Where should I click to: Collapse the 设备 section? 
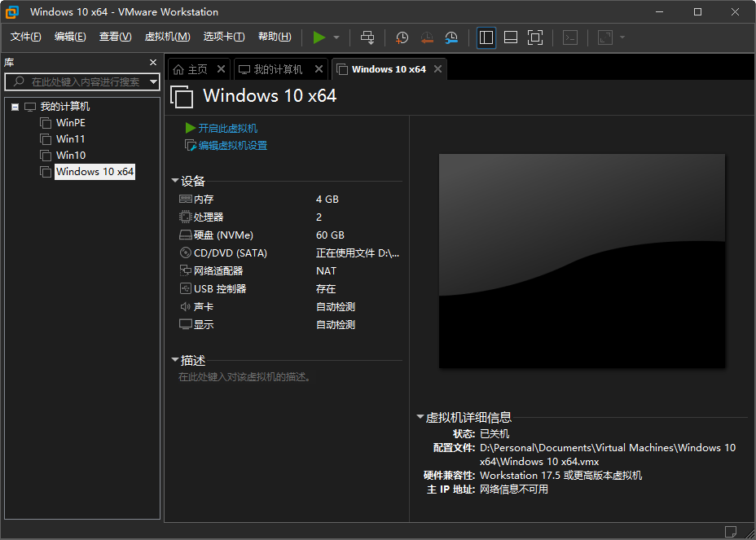pos(175,181)
